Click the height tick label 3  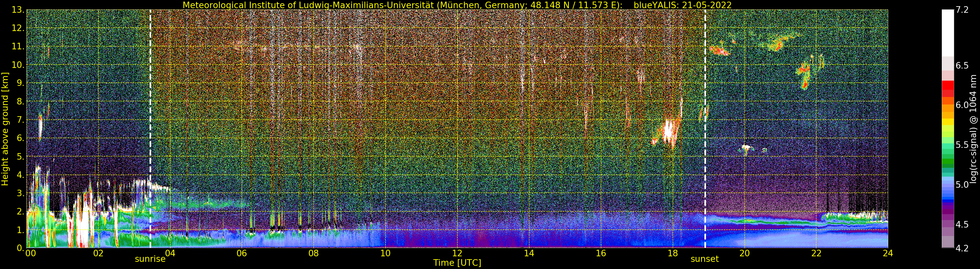21,193
